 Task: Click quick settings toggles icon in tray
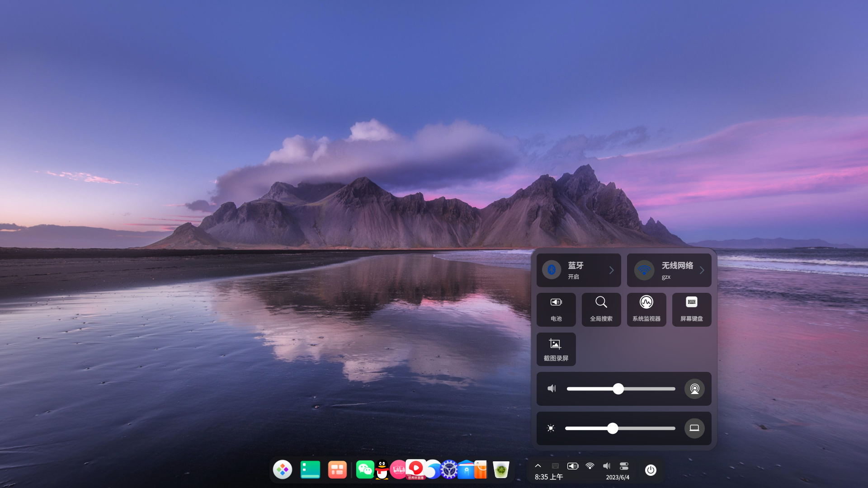[624, 466]
